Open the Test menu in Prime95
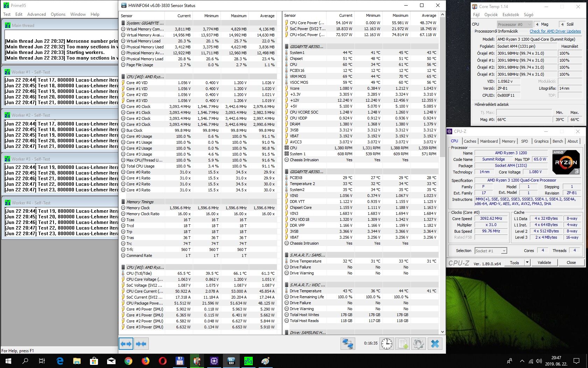Viewport: 588px width, 368px height. tap(7, 14)
